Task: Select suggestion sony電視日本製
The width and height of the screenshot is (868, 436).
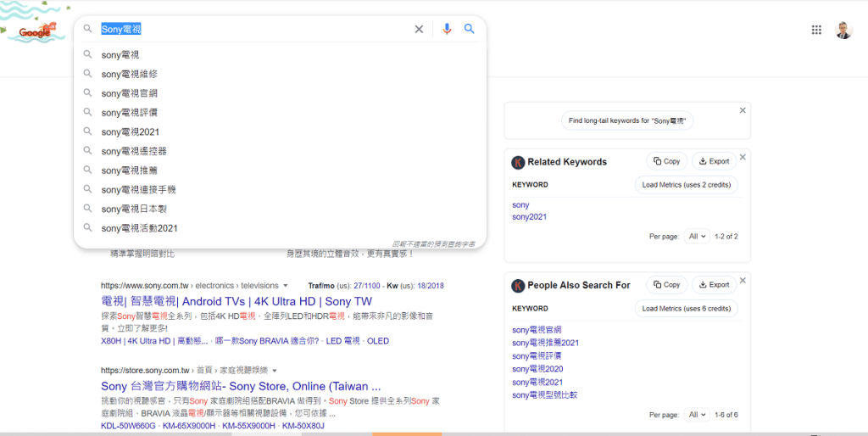Action: 280,209
